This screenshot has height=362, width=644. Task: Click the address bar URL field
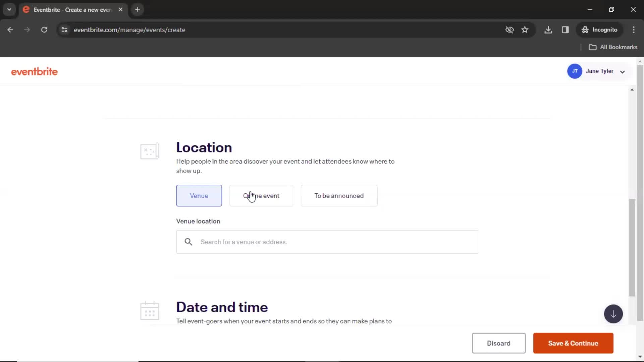pyautogui.click(x=129, y=29)
